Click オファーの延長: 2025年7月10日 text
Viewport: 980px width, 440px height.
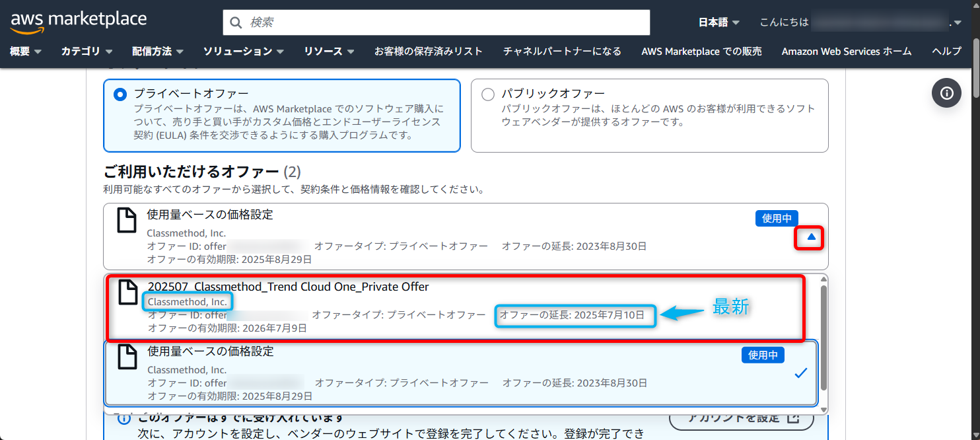tap(572, 315)
